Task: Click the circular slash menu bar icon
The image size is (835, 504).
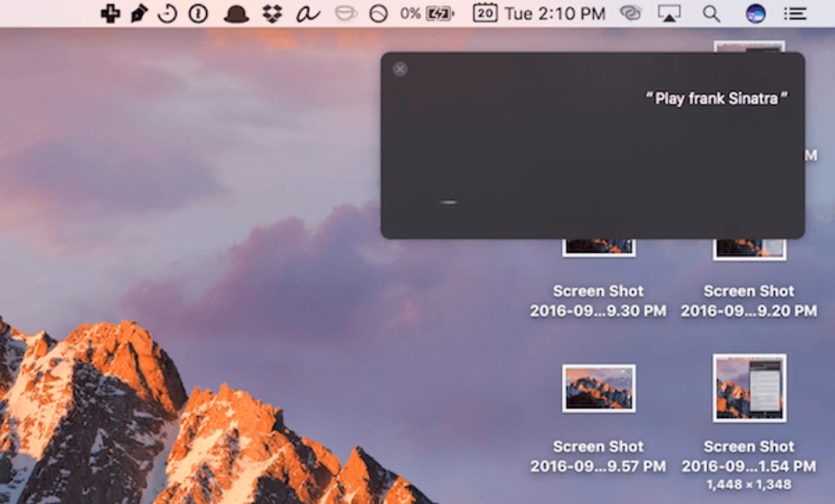Action: (378, 13)
